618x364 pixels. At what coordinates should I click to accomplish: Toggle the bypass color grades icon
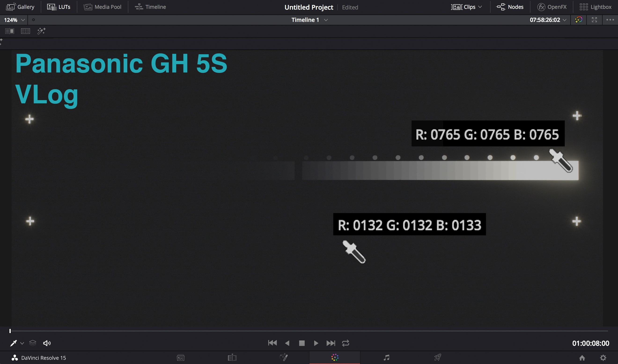point(578,20)
